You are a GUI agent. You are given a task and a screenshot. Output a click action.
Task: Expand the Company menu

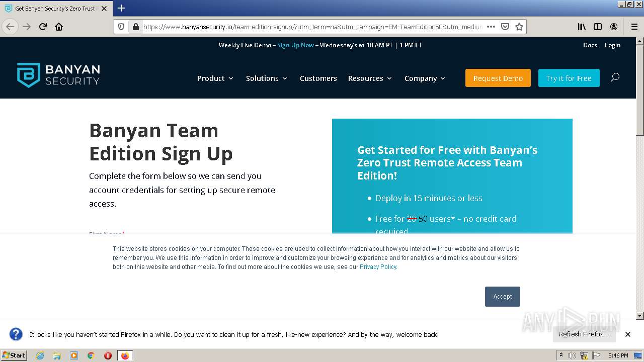point(425,78)
